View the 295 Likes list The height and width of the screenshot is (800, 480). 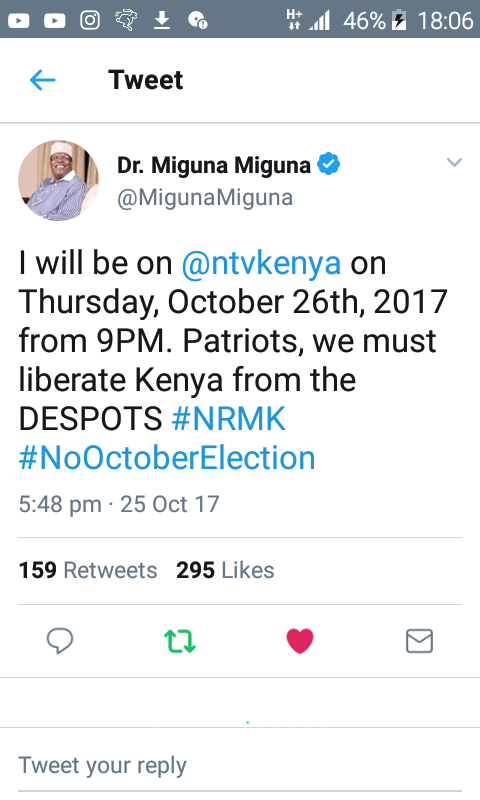[225, 570]
